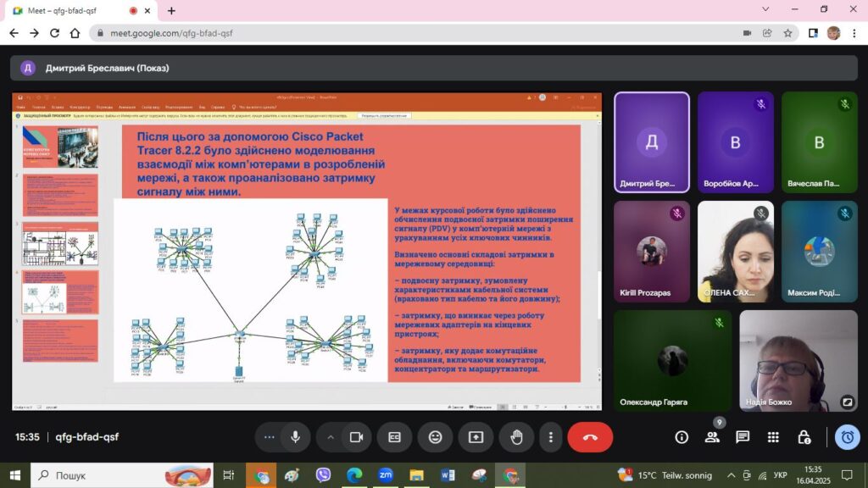Select Дмитрий Бре... participant tile
The height and width of the screenshot is (488, 868).
tap(652, 142)
